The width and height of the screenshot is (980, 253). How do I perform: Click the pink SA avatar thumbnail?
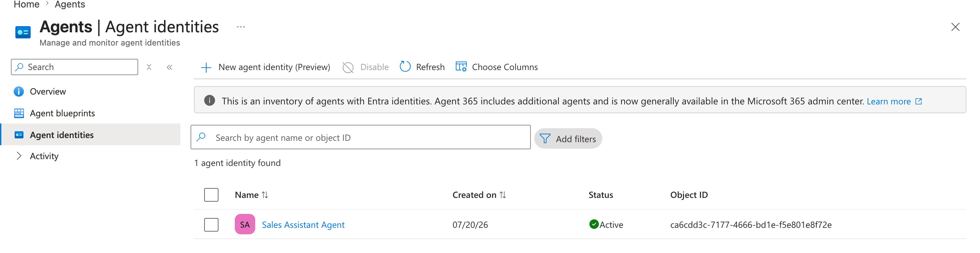tap(245, 224)
